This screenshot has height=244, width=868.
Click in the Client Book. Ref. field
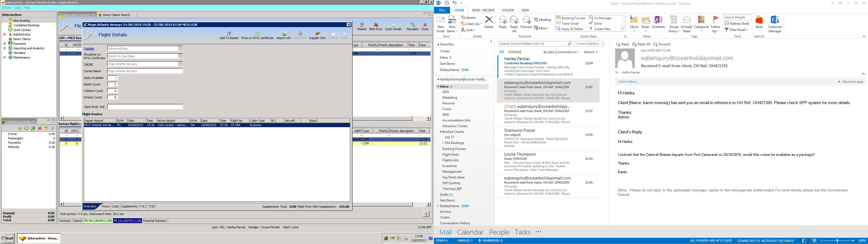[145, 107]
